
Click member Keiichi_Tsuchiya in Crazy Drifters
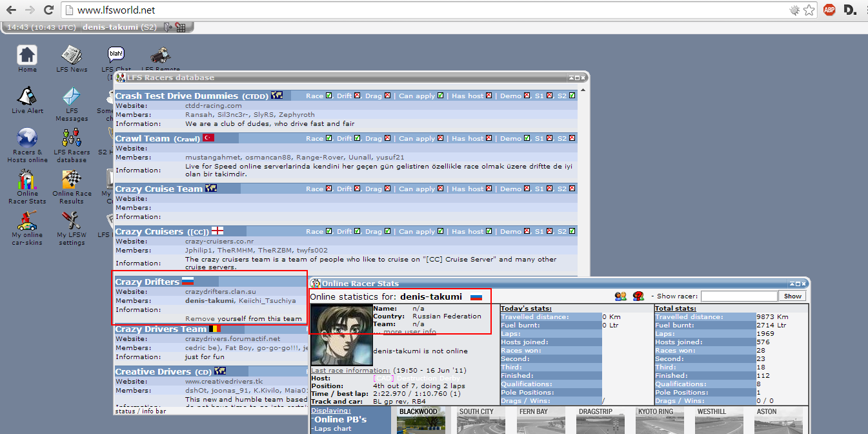coord(268,300)
